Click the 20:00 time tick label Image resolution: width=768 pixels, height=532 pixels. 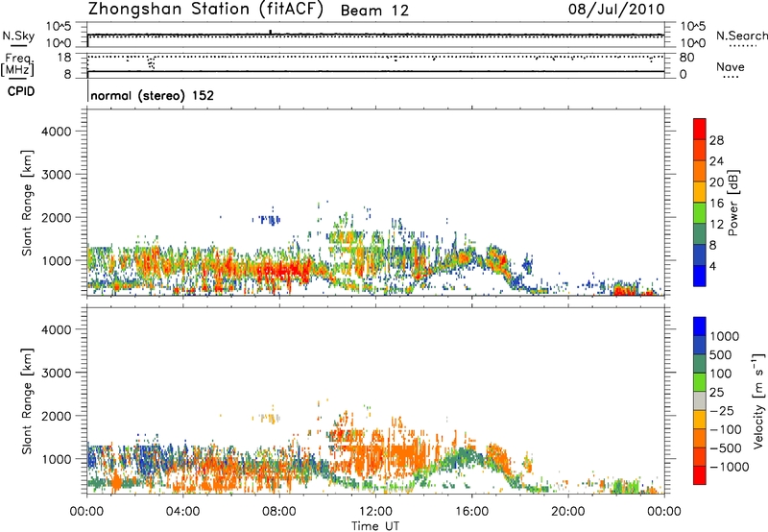[567, 512]
